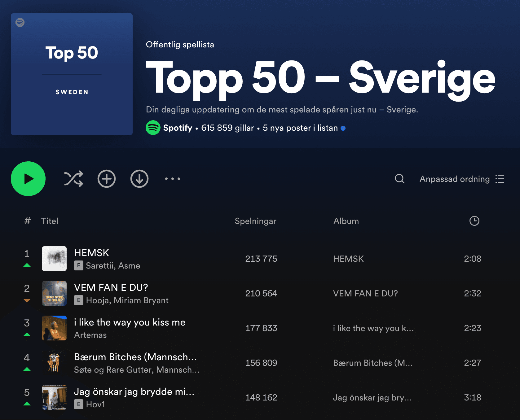Open the Artemas artist link
Viewport: 520px width, 420px height.
point(90,335)
